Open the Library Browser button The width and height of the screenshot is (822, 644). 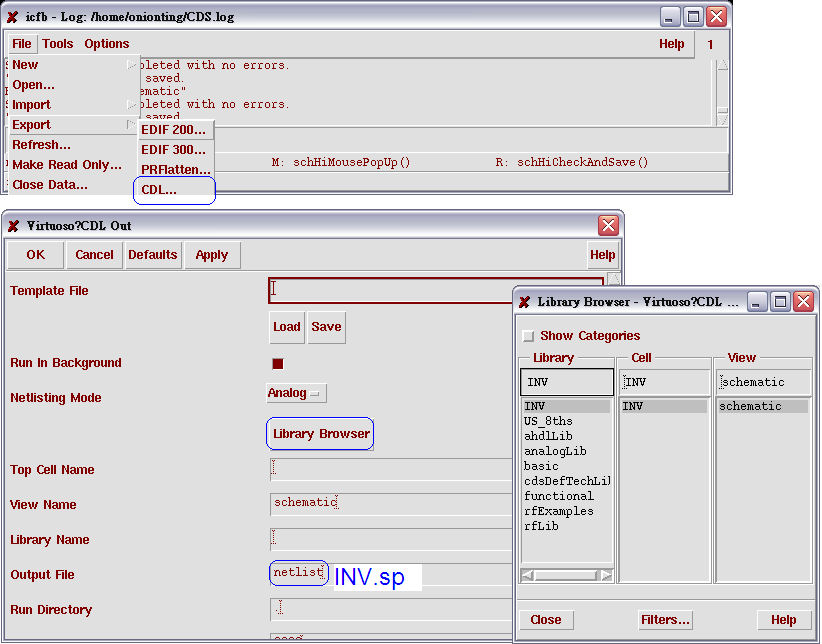321,434
